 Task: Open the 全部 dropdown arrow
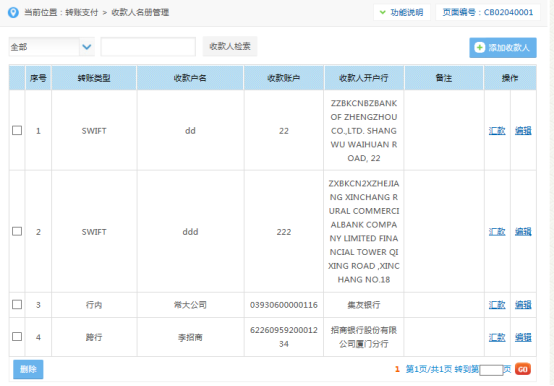click(x=87, y=47)
